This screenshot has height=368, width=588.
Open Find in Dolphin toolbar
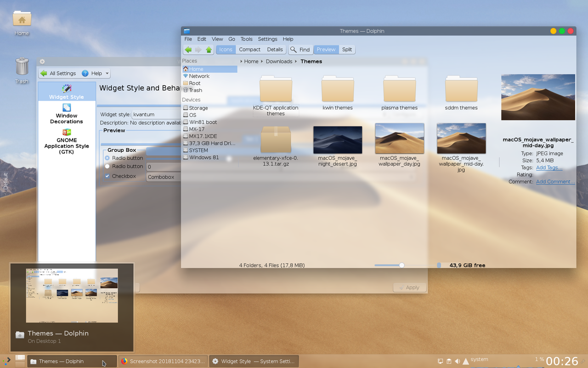coord(300,50)
